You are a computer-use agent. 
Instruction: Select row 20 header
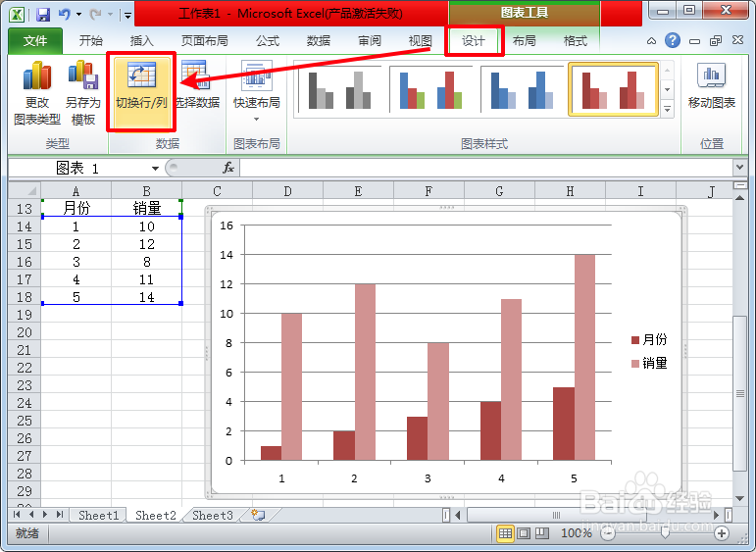pos(25,332)
